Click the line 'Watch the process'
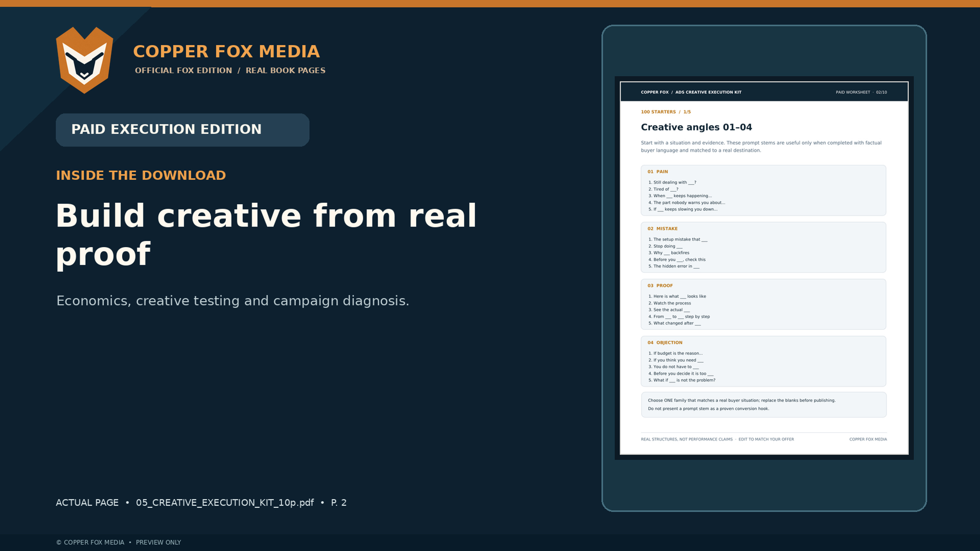Image resolution: width=980 pixels, height=551 pixels. (670, 303)
